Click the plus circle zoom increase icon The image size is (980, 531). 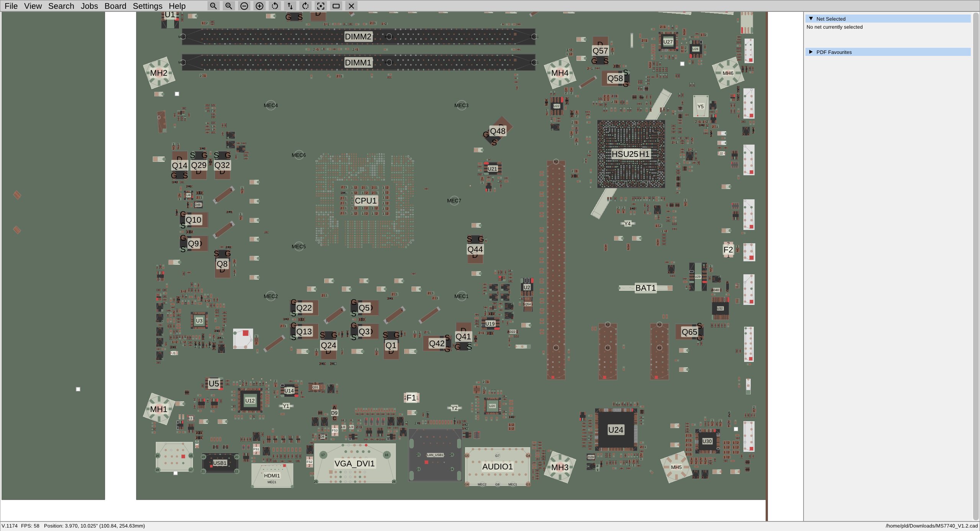(x=259, y=6)
